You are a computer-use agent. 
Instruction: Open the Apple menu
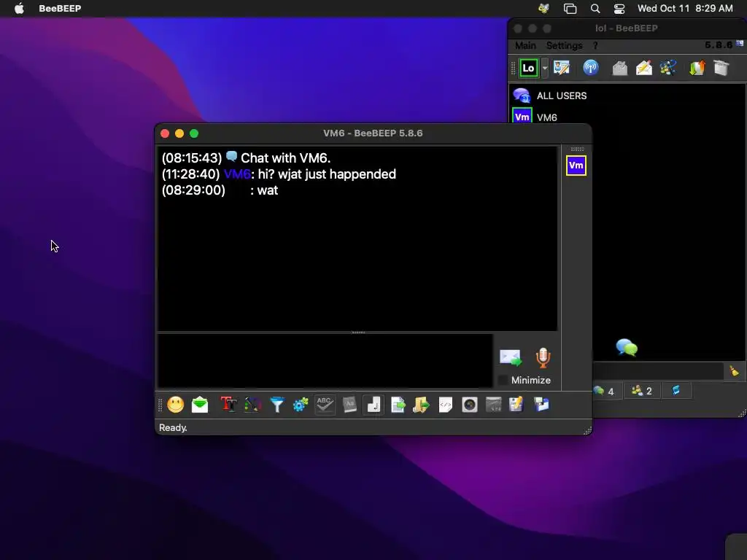point(19,9)
